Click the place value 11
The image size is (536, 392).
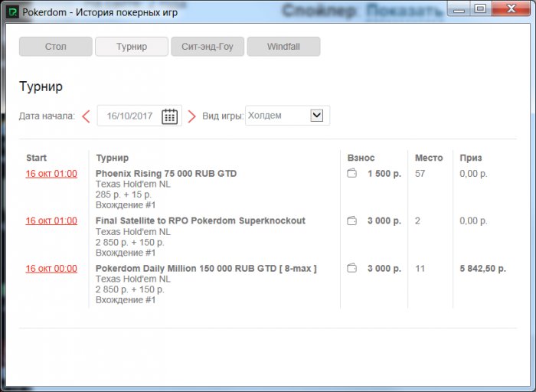click(x=420, y=269)
